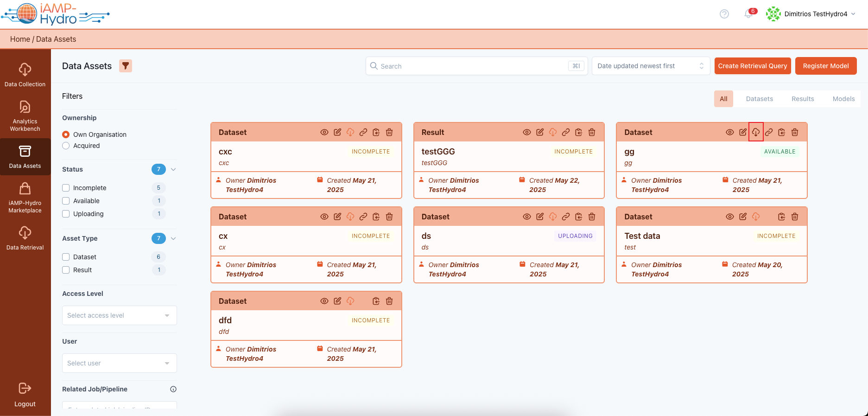Select the Acquired ownership radio button
The width and height of the screenshot is (868, 416).
point(66,146)
